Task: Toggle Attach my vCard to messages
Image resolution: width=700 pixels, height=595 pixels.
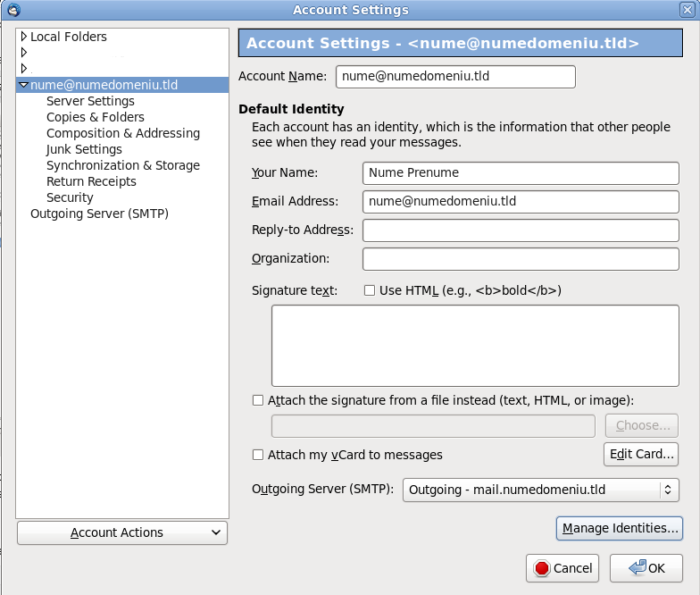Action: coord(258,455)
